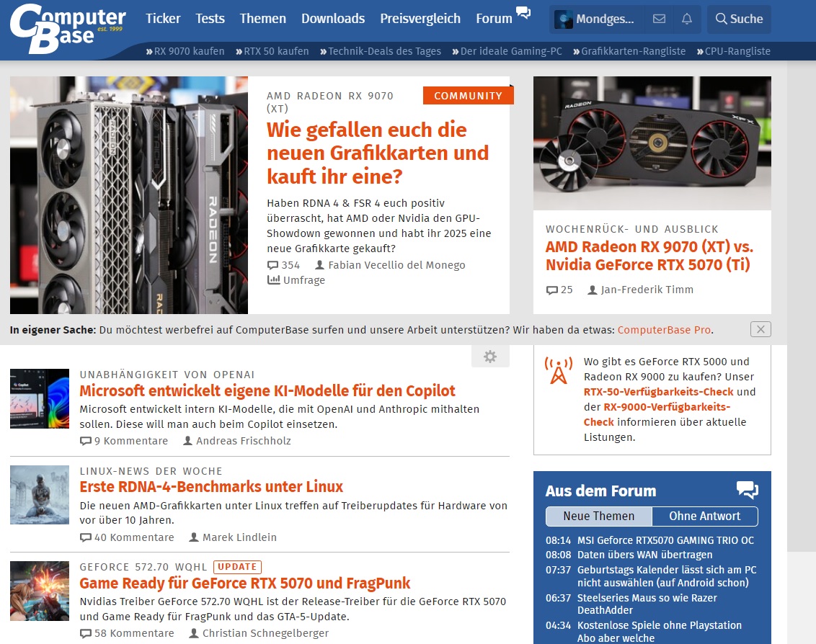Screen dimensions: 816x644
Task: Open thread 'Geburtstags Kalender lässt sich am PC'
Action: click(x=667, y=576)
